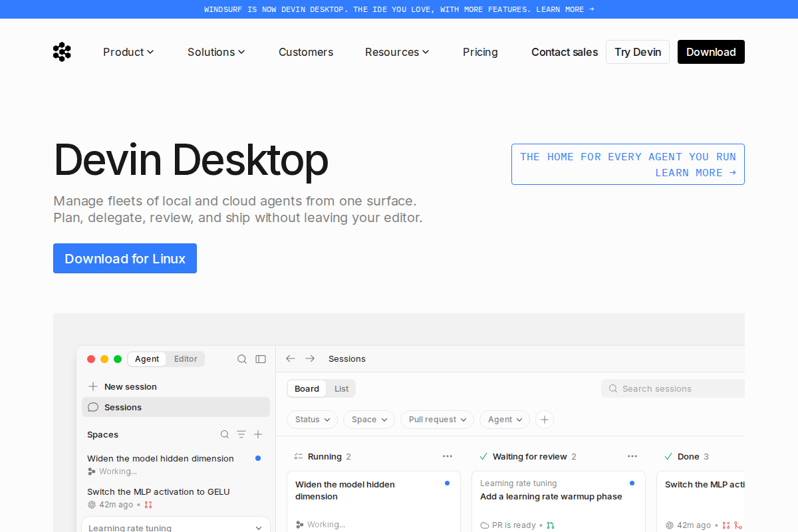
Task: Click the Sessions title next to navigation arrows
Action: click(347, 358)
